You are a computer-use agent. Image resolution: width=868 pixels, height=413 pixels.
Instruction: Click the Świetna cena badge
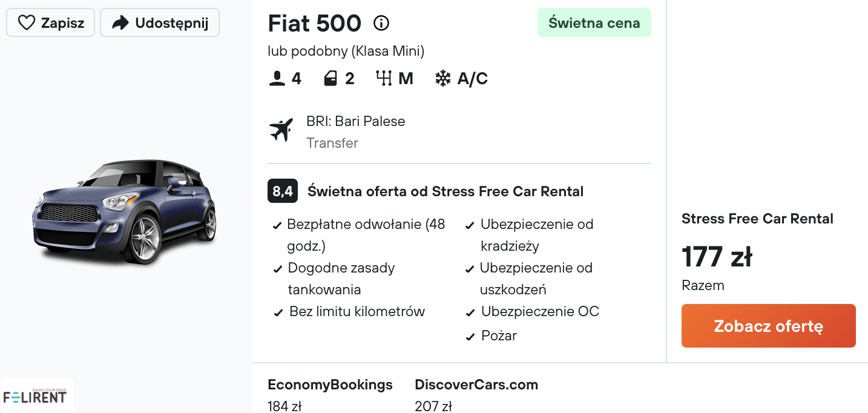[x=594, y=23]
